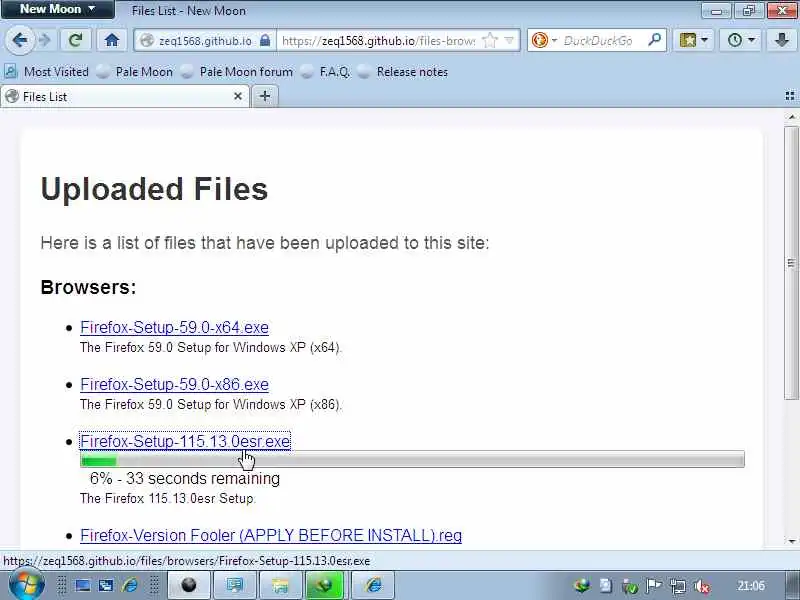Click the monitor presentation taskbar button
800x600 pixels.
click(235, 585)
